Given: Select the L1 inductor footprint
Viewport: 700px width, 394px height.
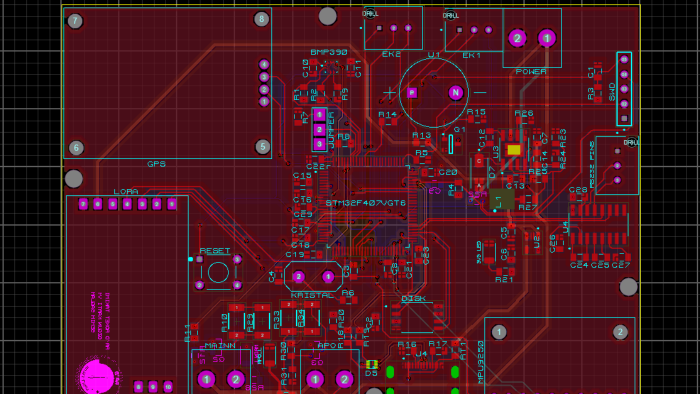Looking at the screenshot, I should pyautogui.click(x=501, y=199).
